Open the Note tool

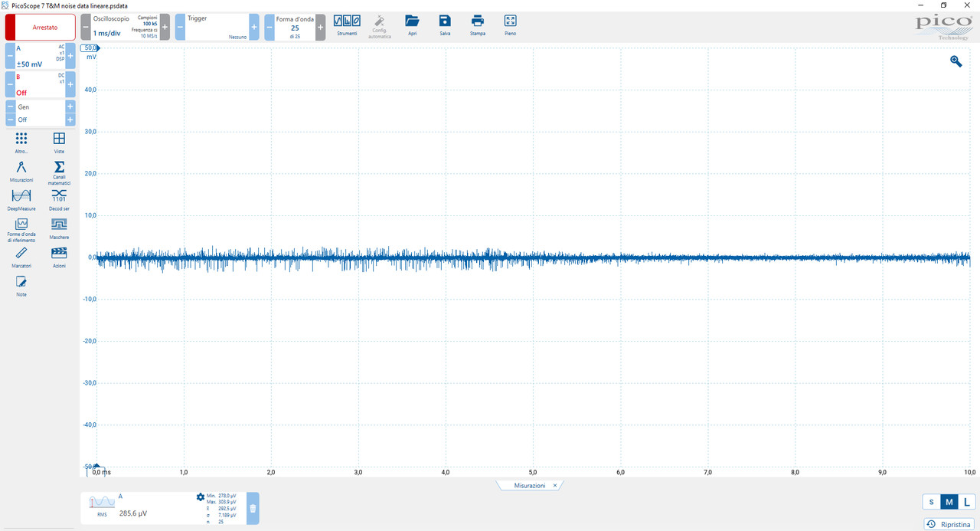pos(21,286)
